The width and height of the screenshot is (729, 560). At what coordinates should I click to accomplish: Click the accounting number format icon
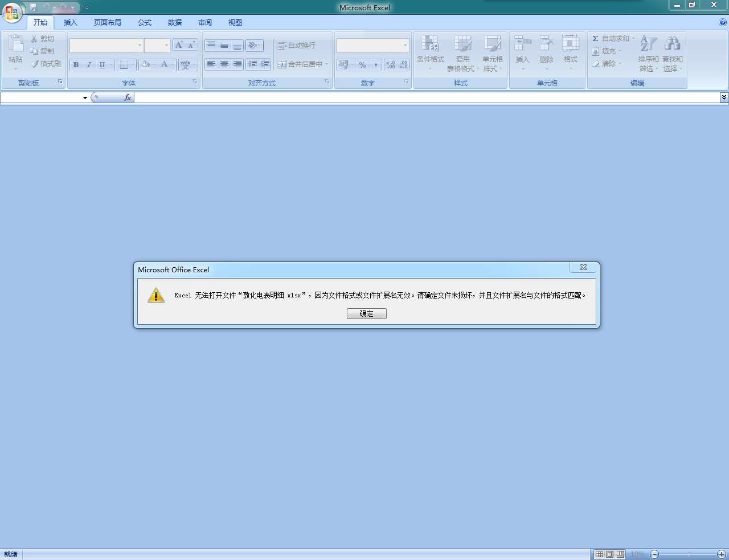(x=343, y=65)
